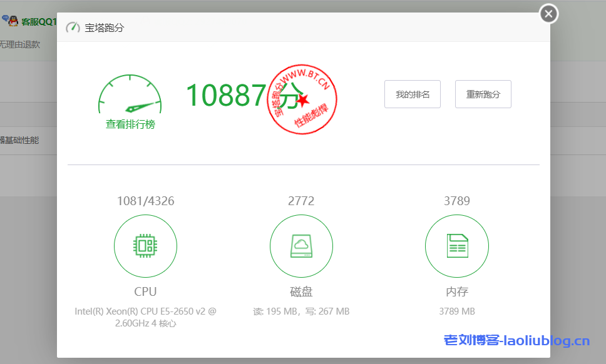Click the 宝塔跑分 dial icon in title
606x364 pixels.
coord(74,28)
